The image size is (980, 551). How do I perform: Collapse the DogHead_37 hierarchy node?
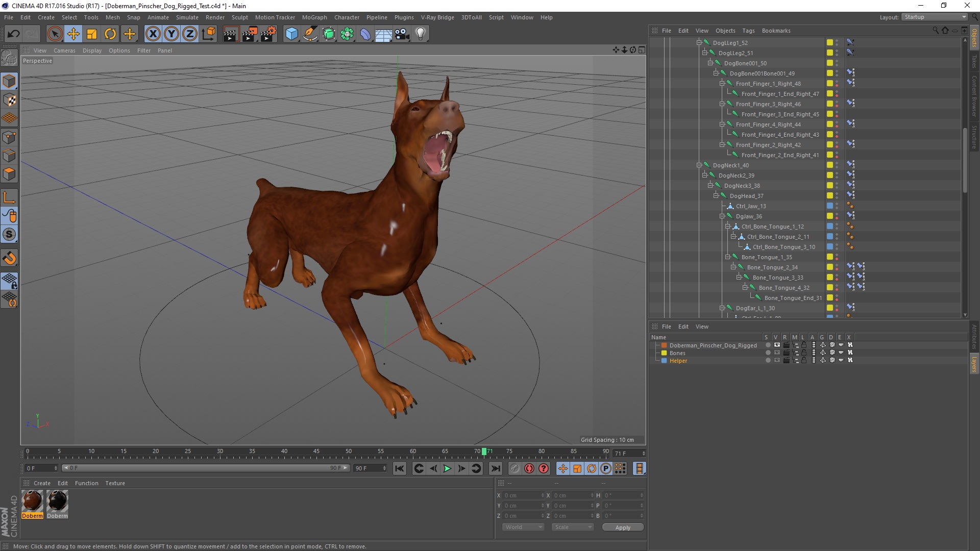pyautogui.click(x=716, y=196)
